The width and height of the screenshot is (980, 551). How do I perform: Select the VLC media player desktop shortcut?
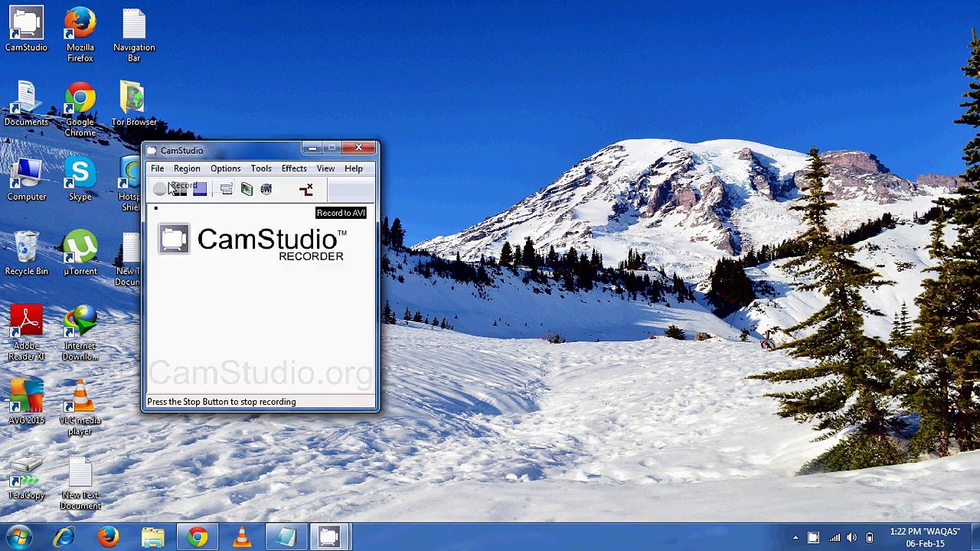pyautogui.click(x=80, y=408)
